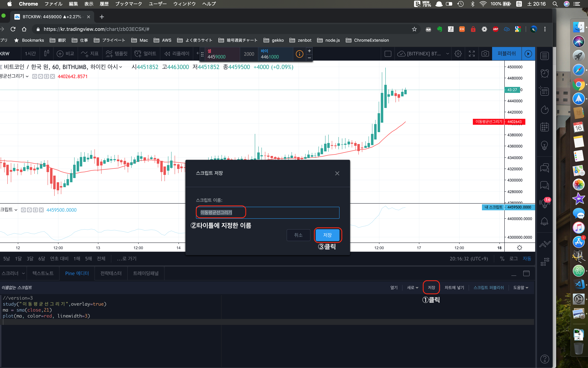Image resolution: width=588 pixels, height=368 pixels.
Task: Click Save (저장) in Pine editor toolbar
Action: (431, 287)
